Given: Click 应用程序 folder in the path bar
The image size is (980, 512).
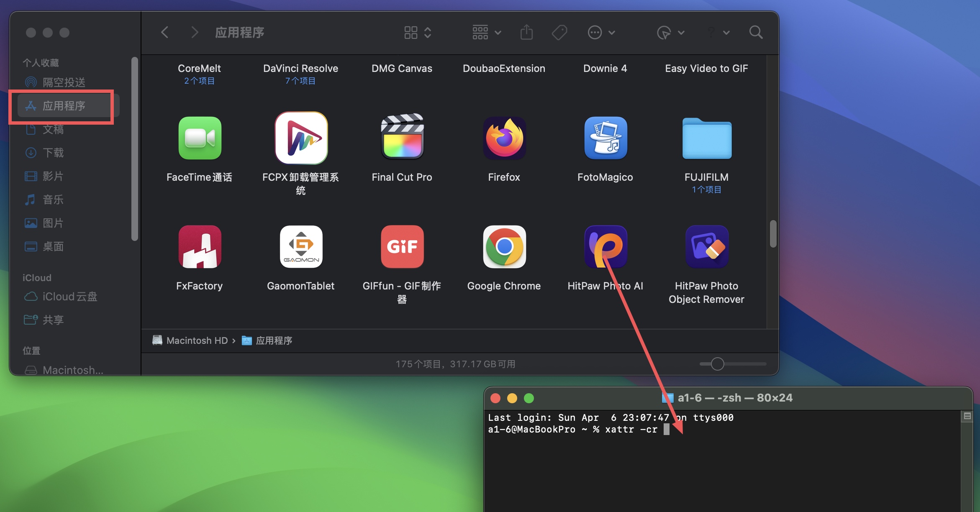Looking at the screenshot, I should 267,340.
